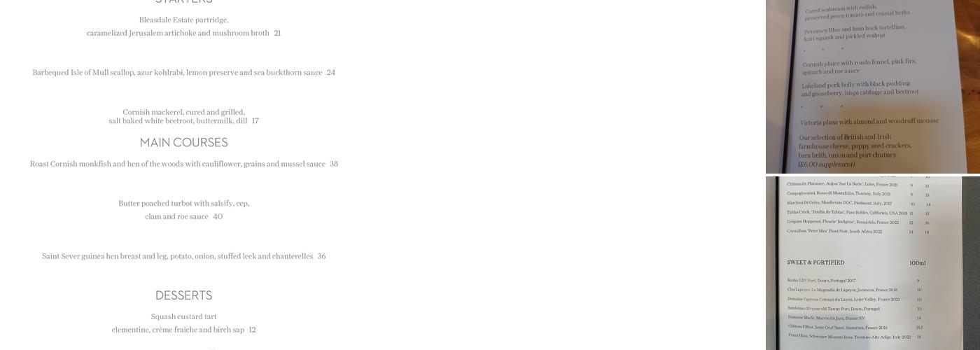This screenshot has width=980, height=350.
Task: Select the Bleasdale Estate partridge line
Action: [x=184, y=20]
